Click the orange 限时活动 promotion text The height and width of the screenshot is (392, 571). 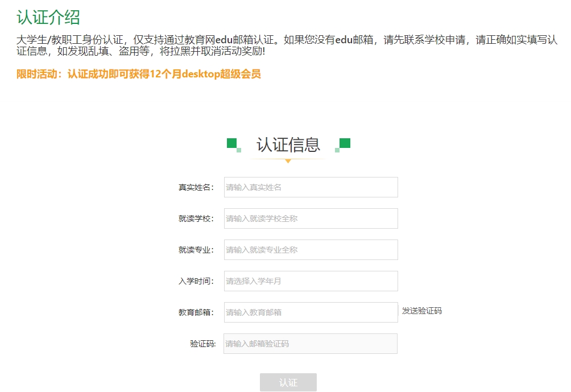[139, 75]
